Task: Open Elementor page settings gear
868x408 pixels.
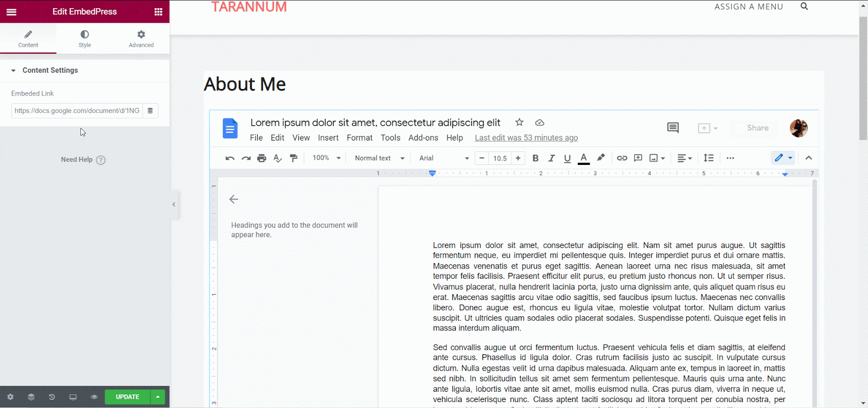Action: pos(10,397)
